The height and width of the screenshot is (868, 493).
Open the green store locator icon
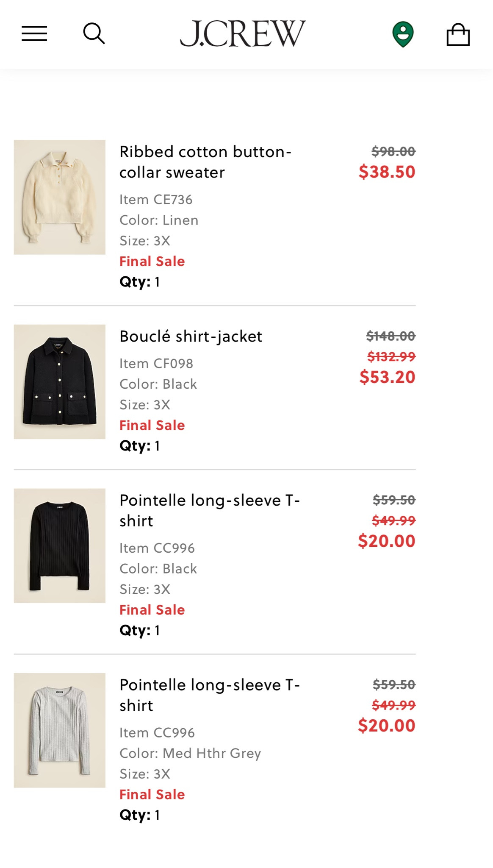(x=403, y=34)
